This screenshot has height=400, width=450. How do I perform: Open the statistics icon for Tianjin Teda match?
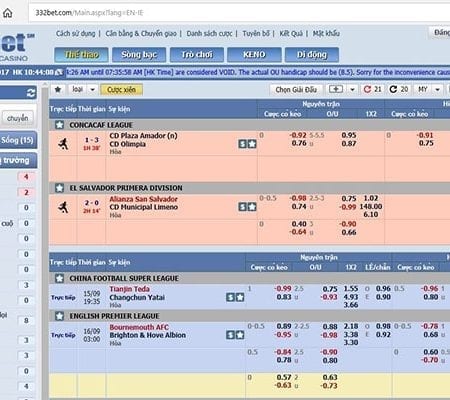[230, 297]
